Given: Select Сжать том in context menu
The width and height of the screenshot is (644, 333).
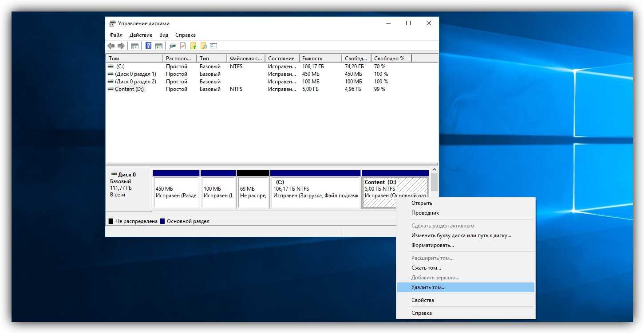Looking at the screenshot, I should point(426,268).
